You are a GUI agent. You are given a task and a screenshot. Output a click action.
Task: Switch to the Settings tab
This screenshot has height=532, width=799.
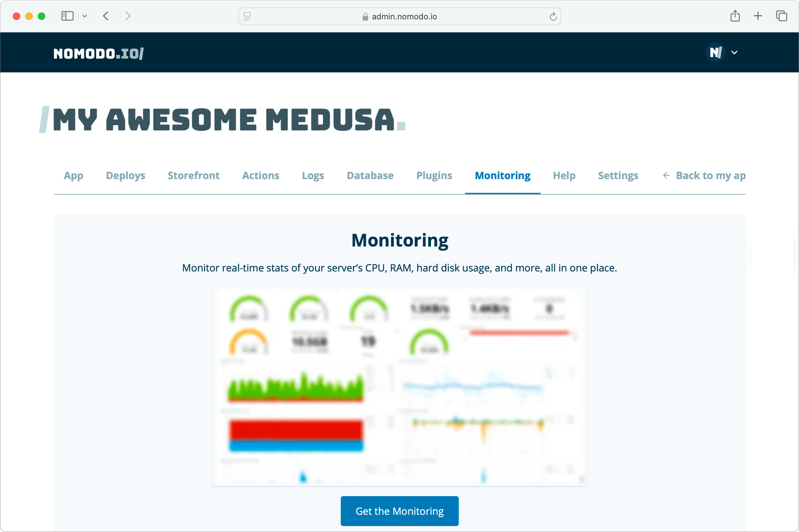(x=618, y=176)
